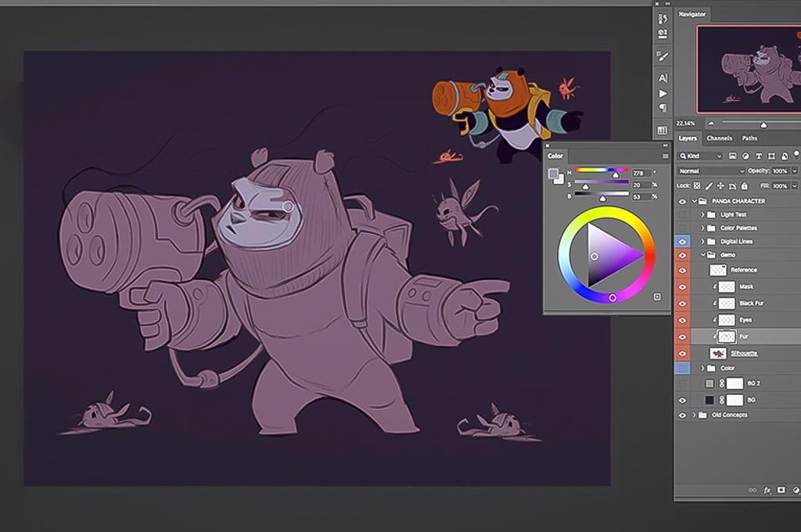
Task: Open Color panel flyout menu icon
Action: pos(665,156)
